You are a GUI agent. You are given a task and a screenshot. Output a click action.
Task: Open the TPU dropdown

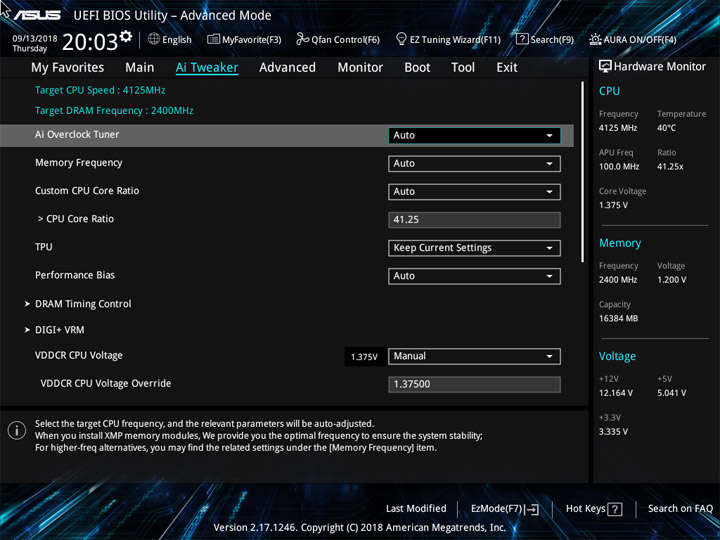click(x=474, y=248)
